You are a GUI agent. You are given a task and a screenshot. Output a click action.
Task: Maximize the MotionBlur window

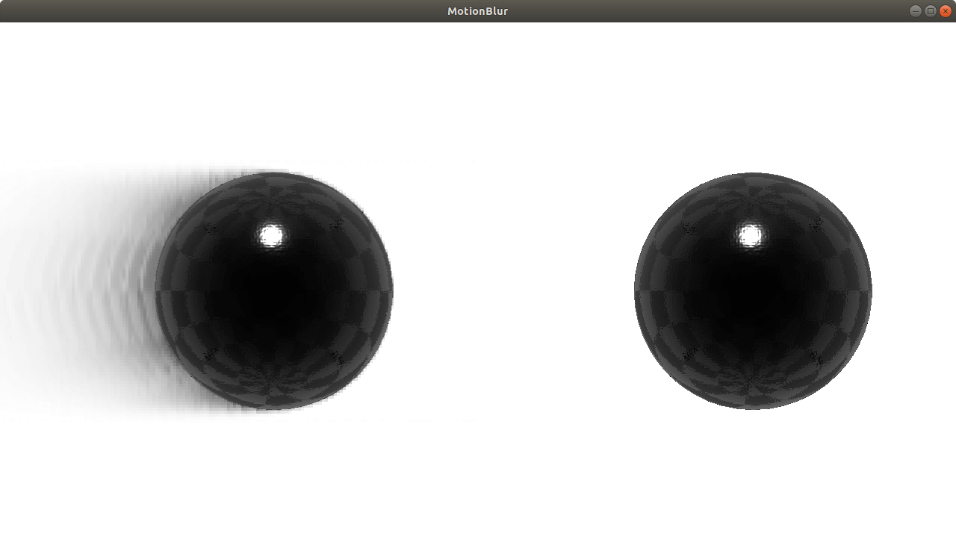[931, 11]
